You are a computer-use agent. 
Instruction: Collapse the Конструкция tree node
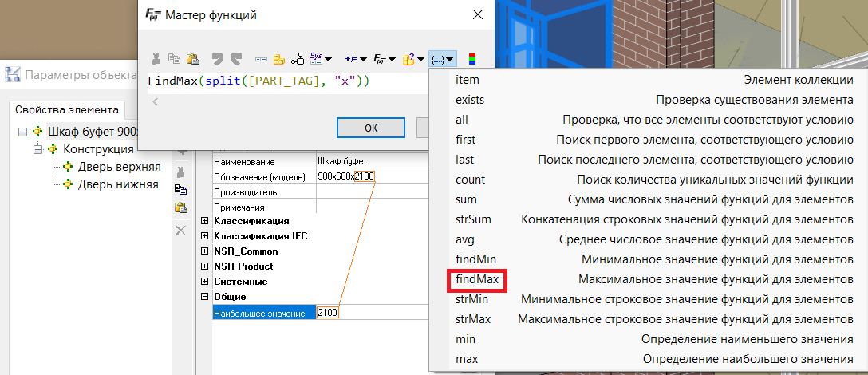[37, 149]
